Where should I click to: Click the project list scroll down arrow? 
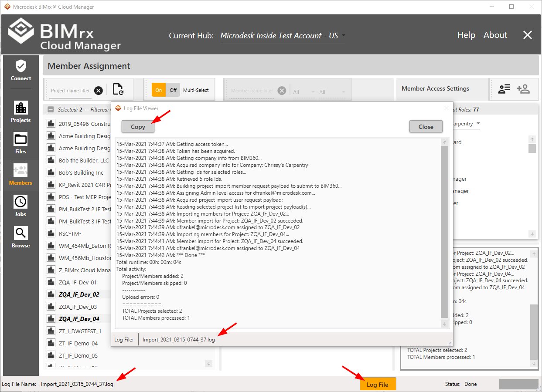pyautogui.click(x=208, y=363)
